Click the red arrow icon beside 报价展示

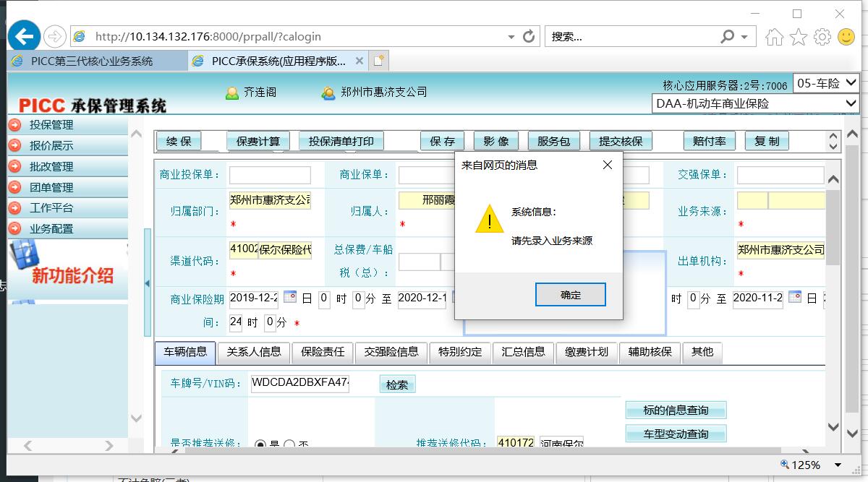pos(15,145)
